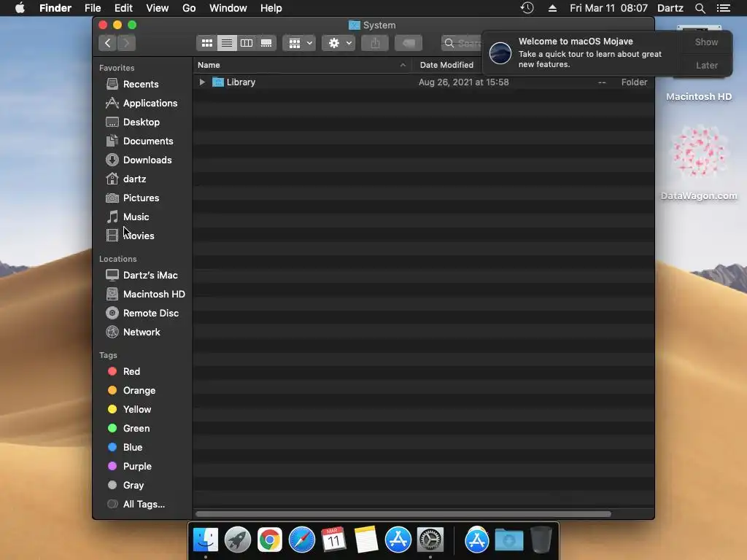Screen dimensions: 747x560
Task: Click the Share toolbar button
Action: pyautogui.click(x=375, y=43)
